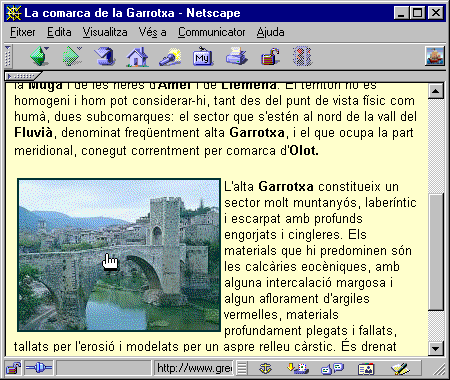450x380 pixels.
Task: Open Newsgroups from the component bar
Action: 332,368
